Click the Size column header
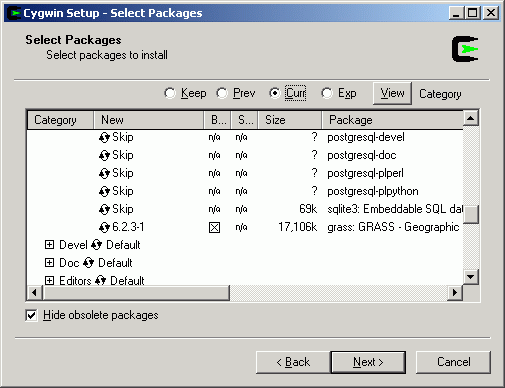505x388 pixels. coord(290,120)
